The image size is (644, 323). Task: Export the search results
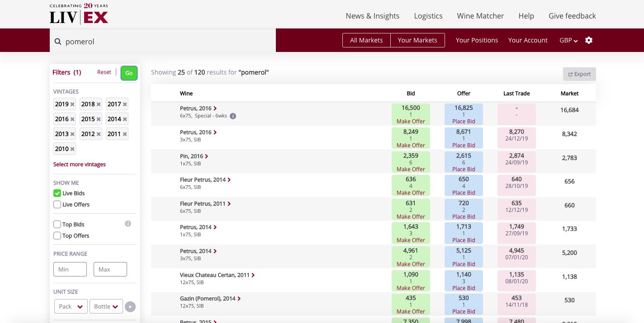(x=579, y=74)
